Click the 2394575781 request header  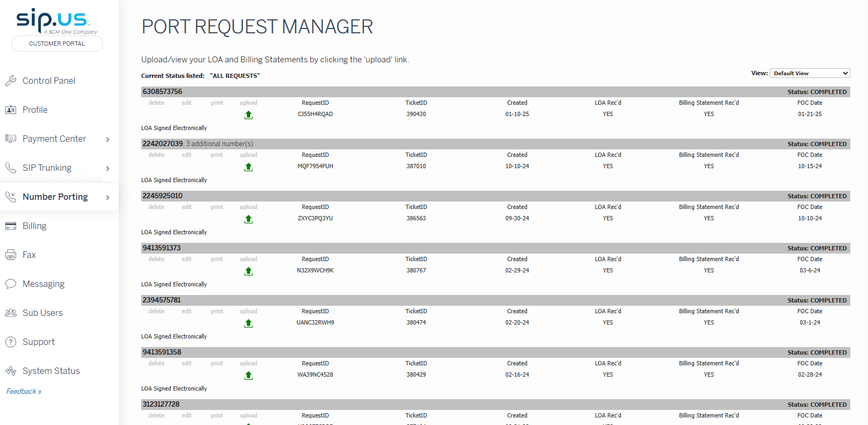(x=495, y=300)
